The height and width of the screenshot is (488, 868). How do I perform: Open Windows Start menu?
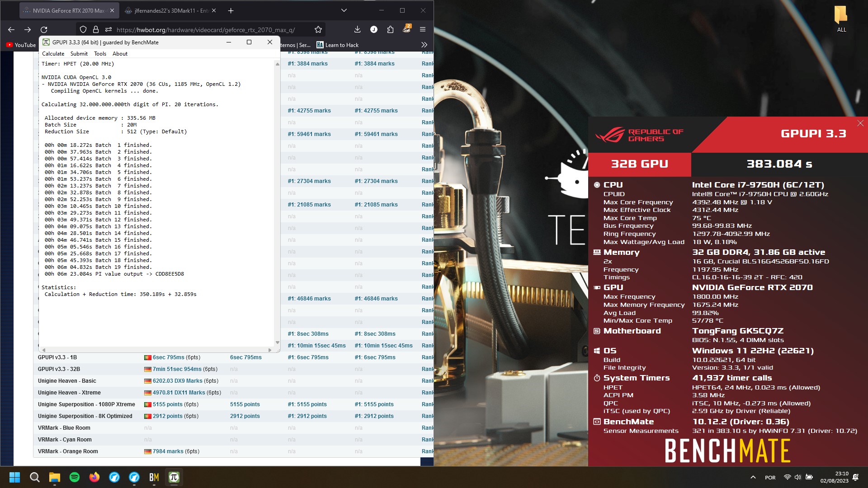click(14, 477)
